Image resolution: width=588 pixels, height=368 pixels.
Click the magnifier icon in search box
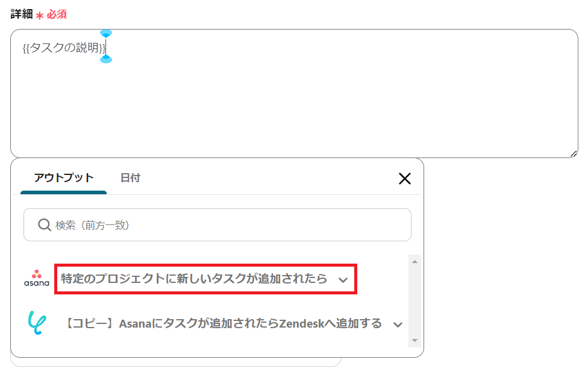pos(44,225)
